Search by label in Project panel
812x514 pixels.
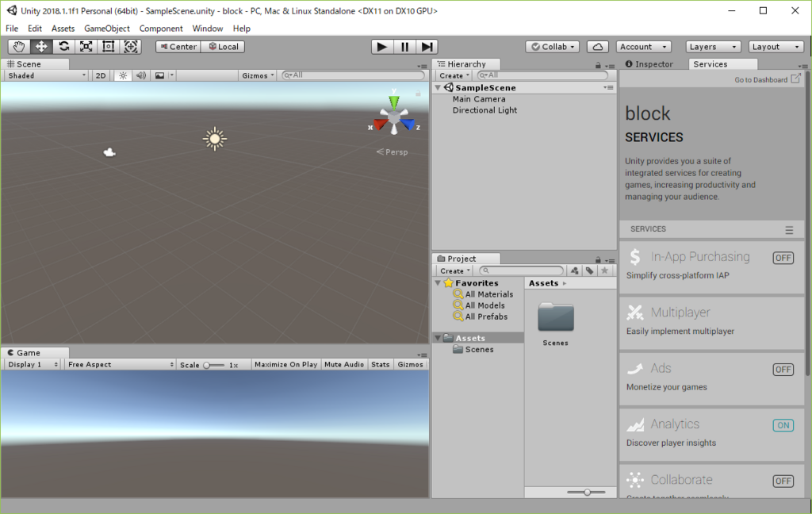click(589, 270)
